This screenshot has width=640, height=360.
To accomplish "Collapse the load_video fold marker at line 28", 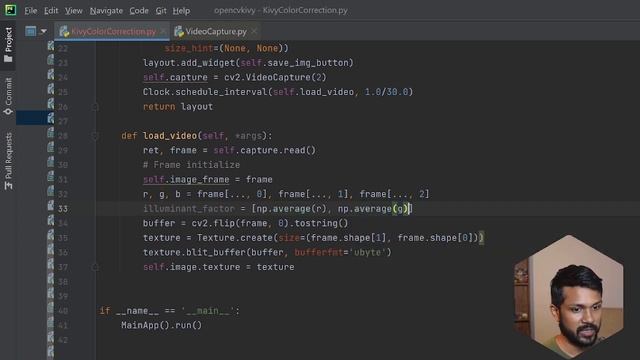I will (x=95, y=136).
